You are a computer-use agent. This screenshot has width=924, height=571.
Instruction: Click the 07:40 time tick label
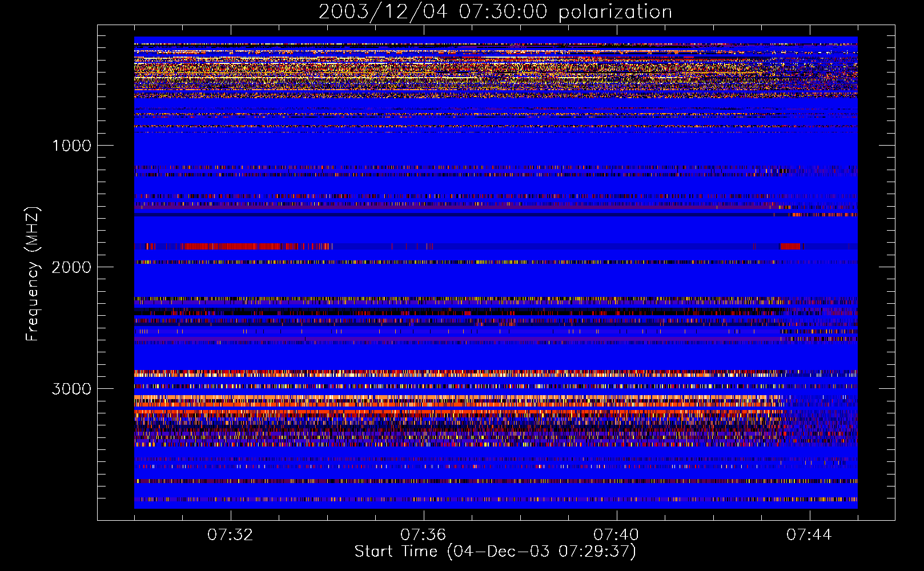[616, 535]
